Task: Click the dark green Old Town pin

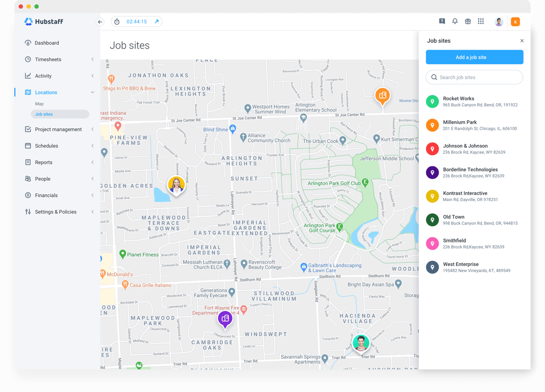Action: [432, 219]
